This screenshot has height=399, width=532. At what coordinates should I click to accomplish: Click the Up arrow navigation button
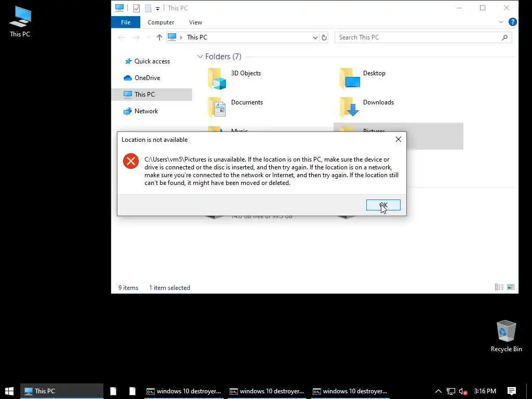tap(159, 37)
